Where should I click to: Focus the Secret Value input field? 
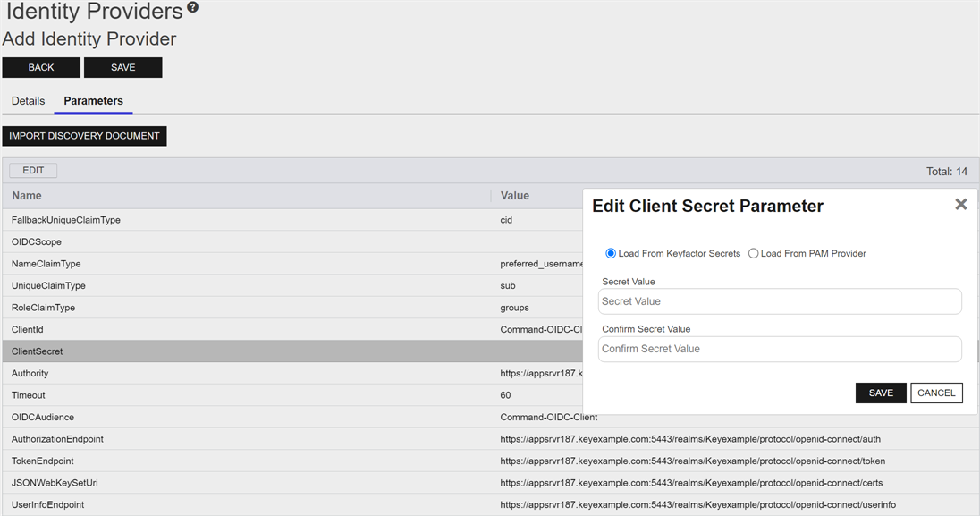click(x=780, y=301)
